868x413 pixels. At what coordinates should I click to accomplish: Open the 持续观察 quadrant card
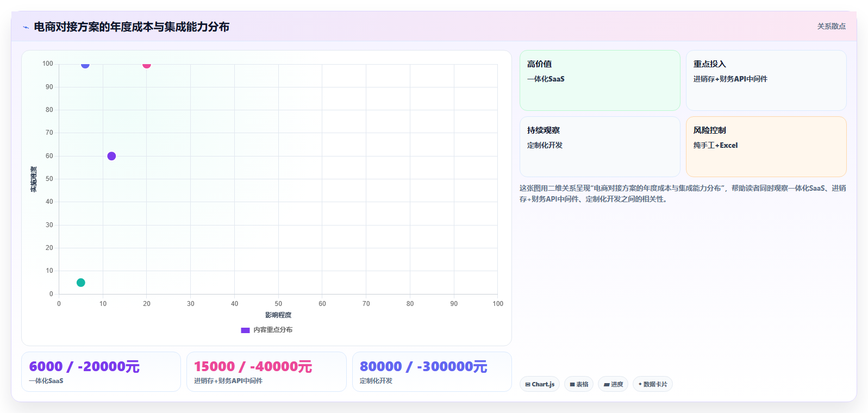pyautogui.click(x=600, y=147)
